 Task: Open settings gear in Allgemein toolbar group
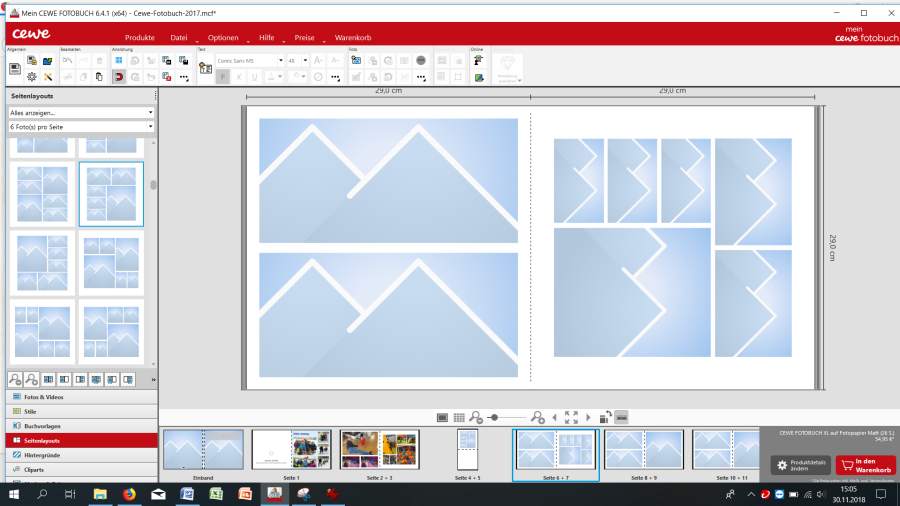pos(31,77)
